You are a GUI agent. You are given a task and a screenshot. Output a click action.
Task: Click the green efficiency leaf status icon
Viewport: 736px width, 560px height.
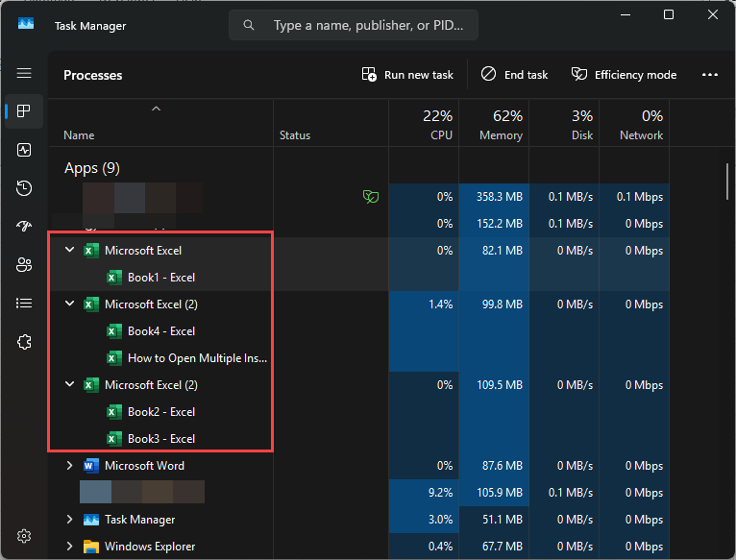pos(371,196)
